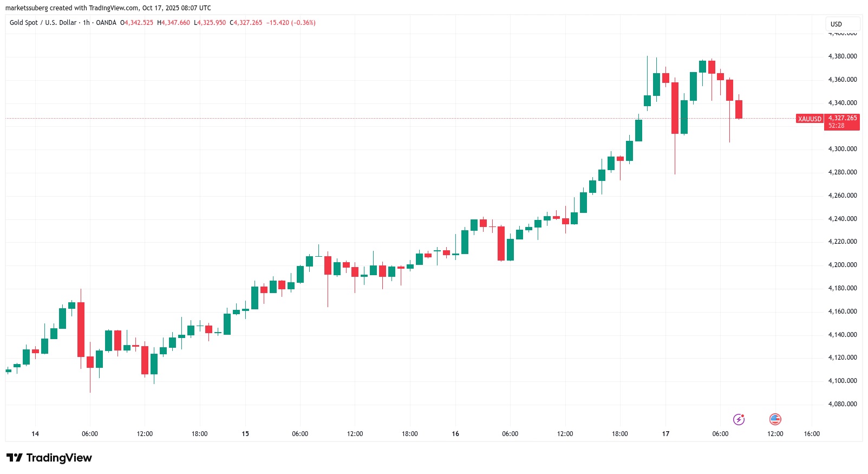
Task: Click the 4,380.000 price scale label
Action: tap(843, 56)
